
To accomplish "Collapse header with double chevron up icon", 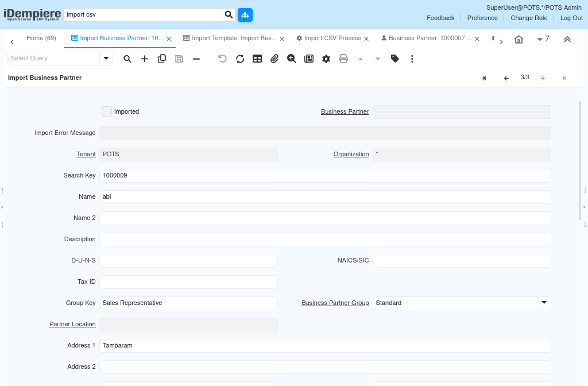I will (567, 40).
